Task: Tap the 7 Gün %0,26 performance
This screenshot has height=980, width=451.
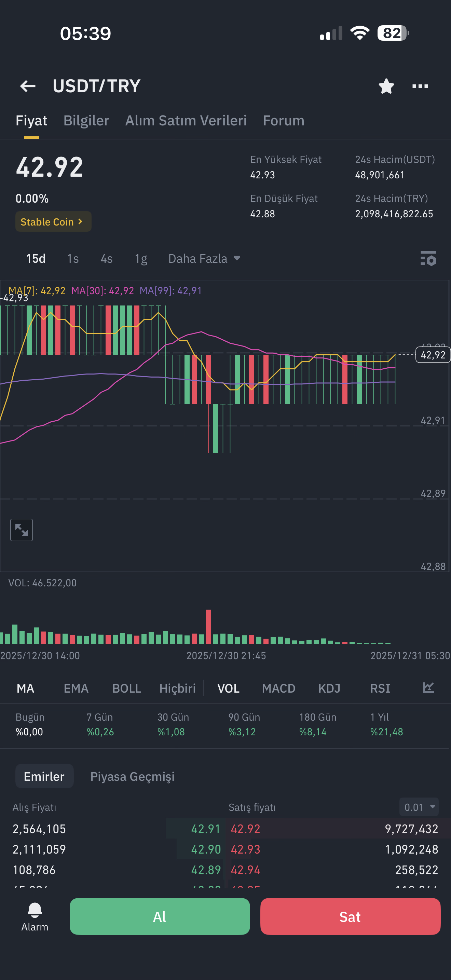Action: tap(100, 724)
